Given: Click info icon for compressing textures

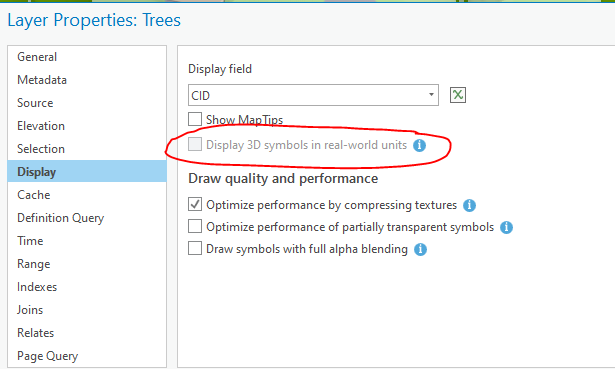Looking at the screenshot, I should pos(469,205).
